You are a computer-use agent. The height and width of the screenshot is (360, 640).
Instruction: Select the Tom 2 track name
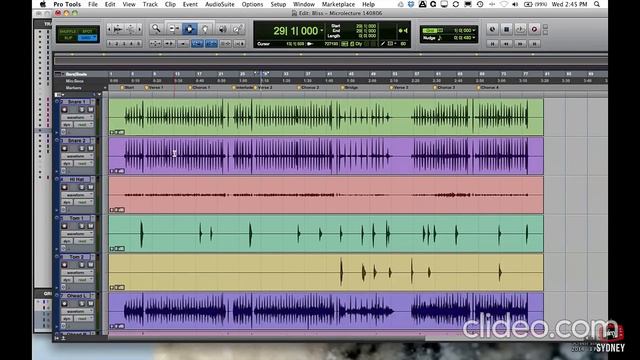click(77, 256)
